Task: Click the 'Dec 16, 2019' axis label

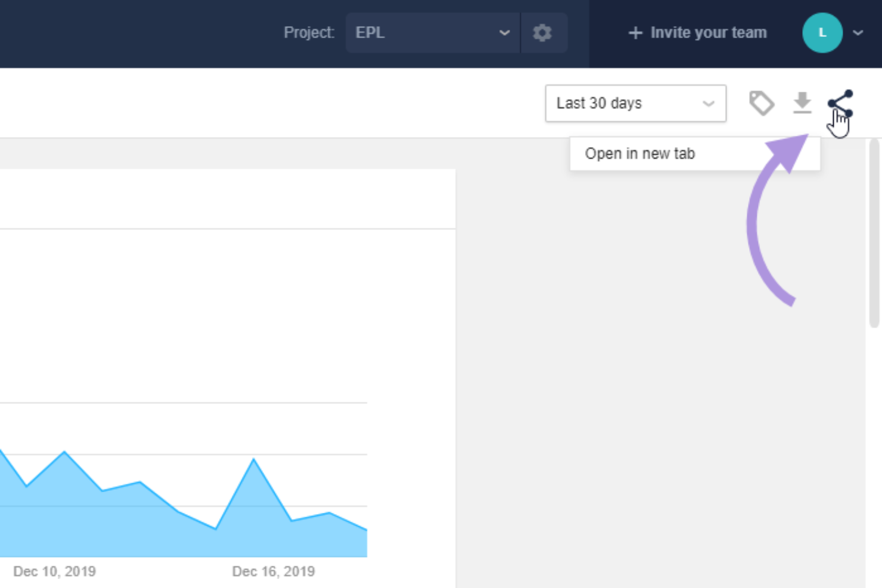Action: (x=274, y=571)
